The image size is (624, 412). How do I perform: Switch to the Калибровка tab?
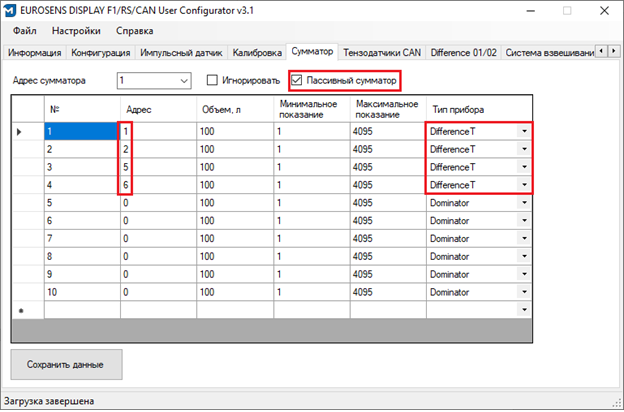[257, 53]
